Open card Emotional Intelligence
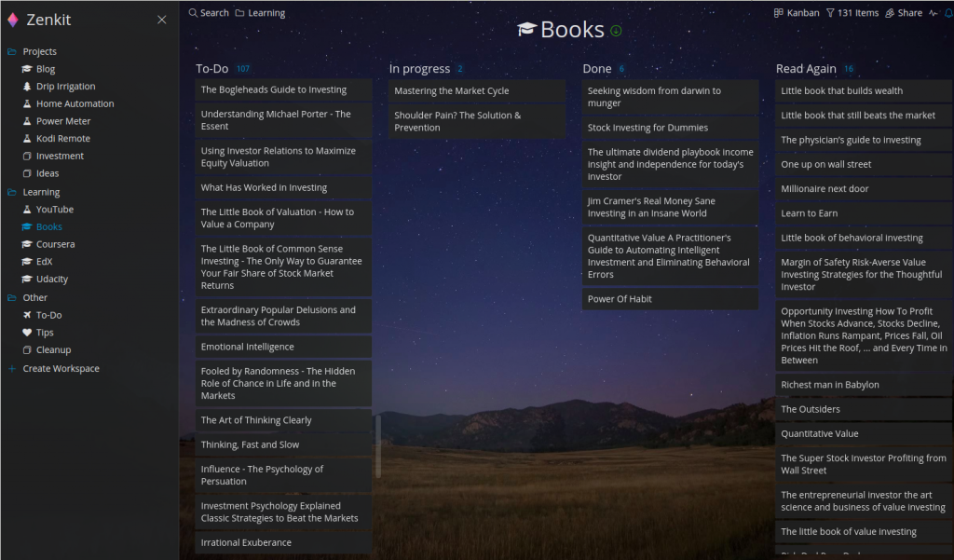This screenshot has height=560, width=954. (x=283, y=347)
